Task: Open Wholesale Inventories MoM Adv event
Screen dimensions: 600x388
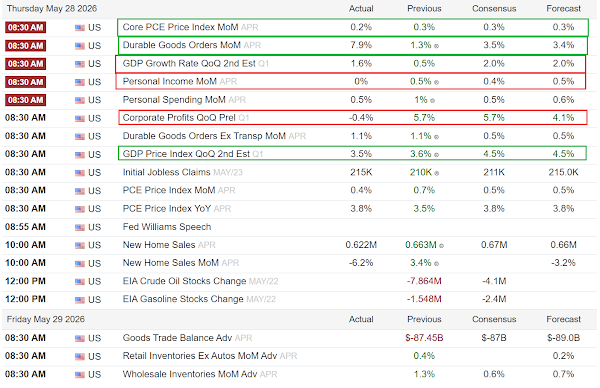Action: coord(190,374)
